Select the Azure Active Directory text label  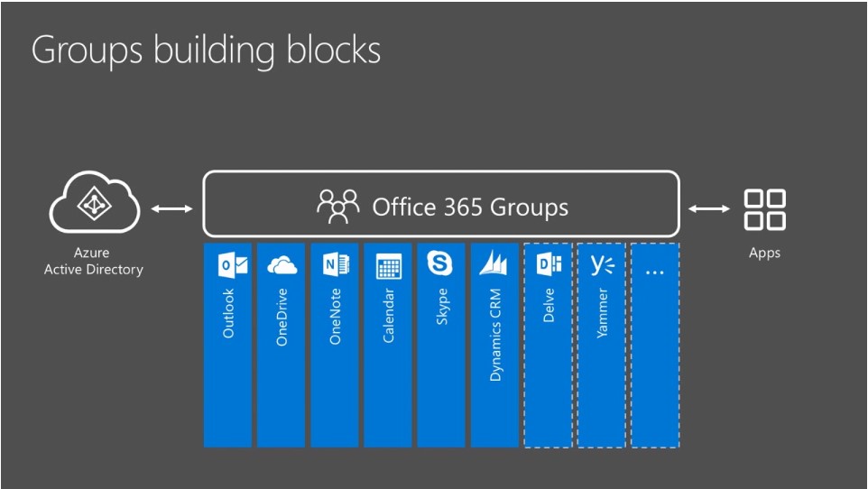point(94,261)
